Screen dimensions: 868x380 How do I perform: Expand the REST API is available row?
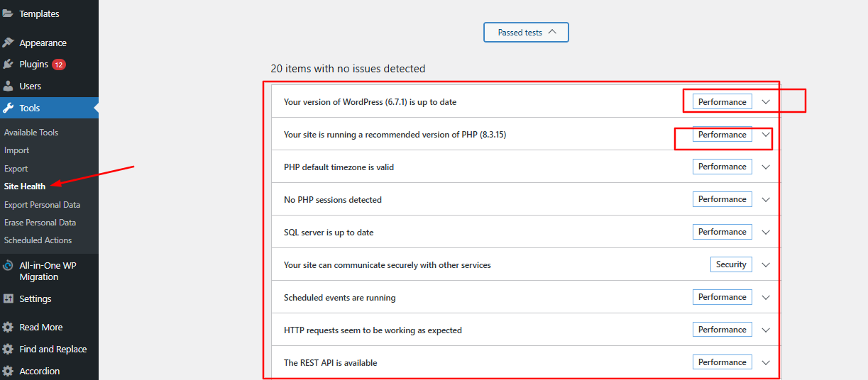[x=525, y=362]
